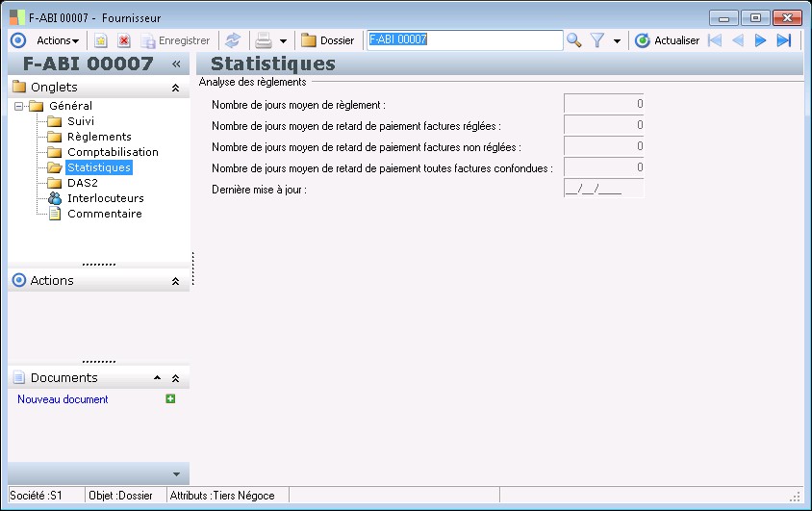Screen dimensions: 812x511
Task: Go to the next record
Action: (760, 40)
